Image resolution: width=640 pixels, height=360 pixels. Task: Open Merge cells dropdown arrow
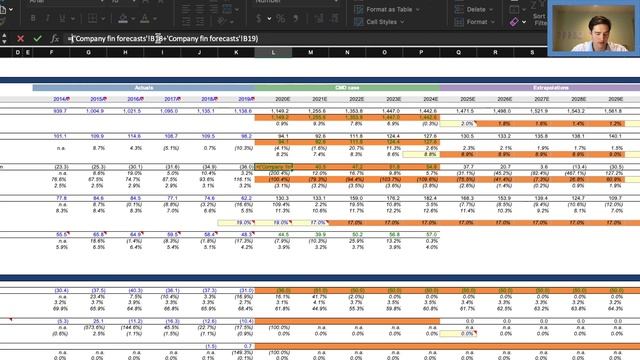(237, 9)
